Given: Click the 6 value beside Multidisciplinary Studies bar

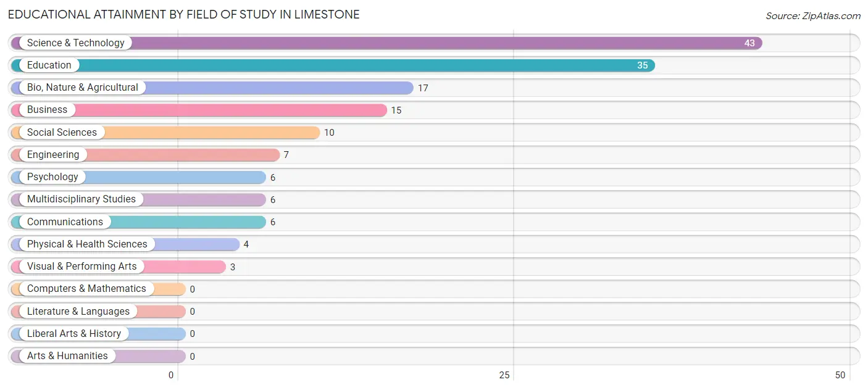Looking at the screenshot, I should [273, 200].
